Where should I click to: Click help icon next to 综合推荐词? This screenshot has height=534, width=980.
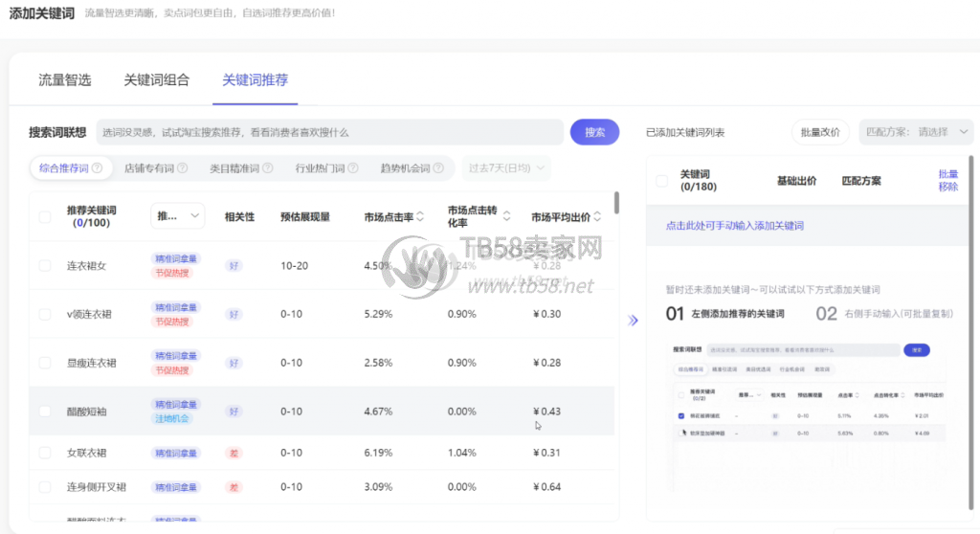click(97, 168)
